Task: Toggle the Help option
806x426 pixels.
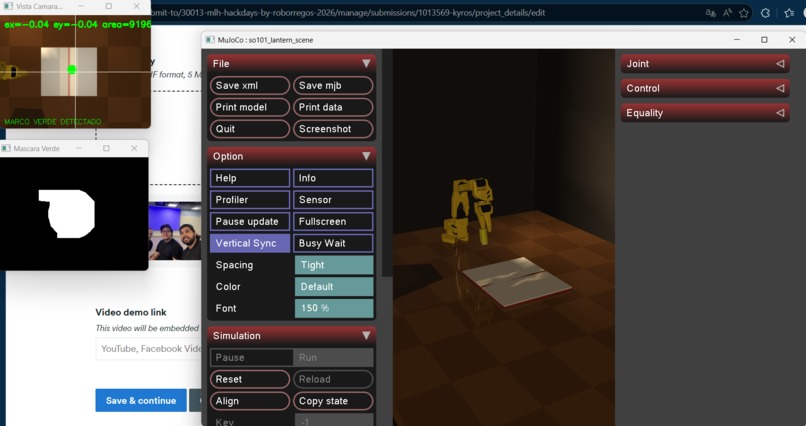Action: pos(250,178)
